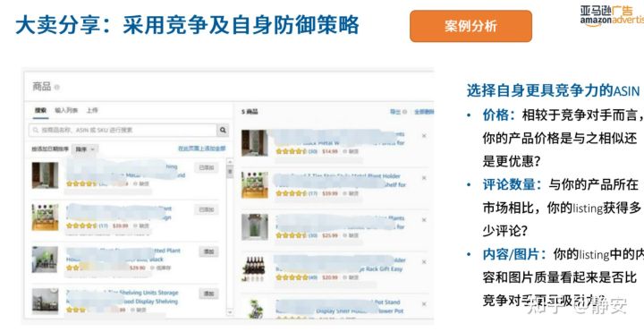The image size is (644, 332).
Task: Remove the $20.99 wine rack product
Action: [424, 261]
